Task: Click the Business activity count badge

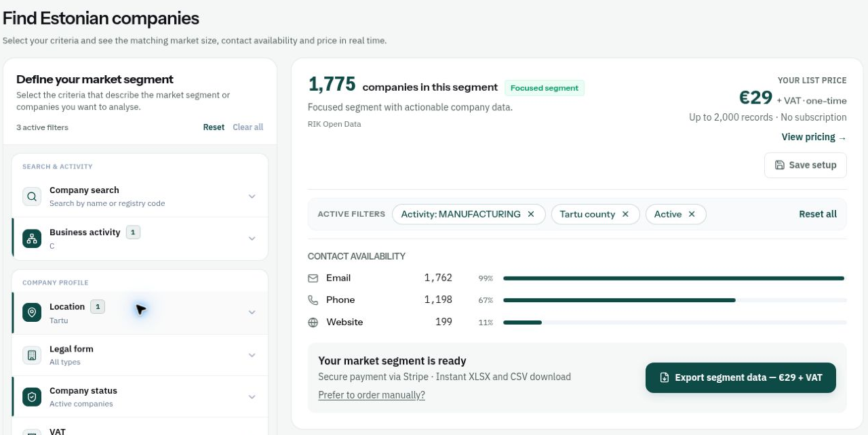Action: [x=134, y=232]
